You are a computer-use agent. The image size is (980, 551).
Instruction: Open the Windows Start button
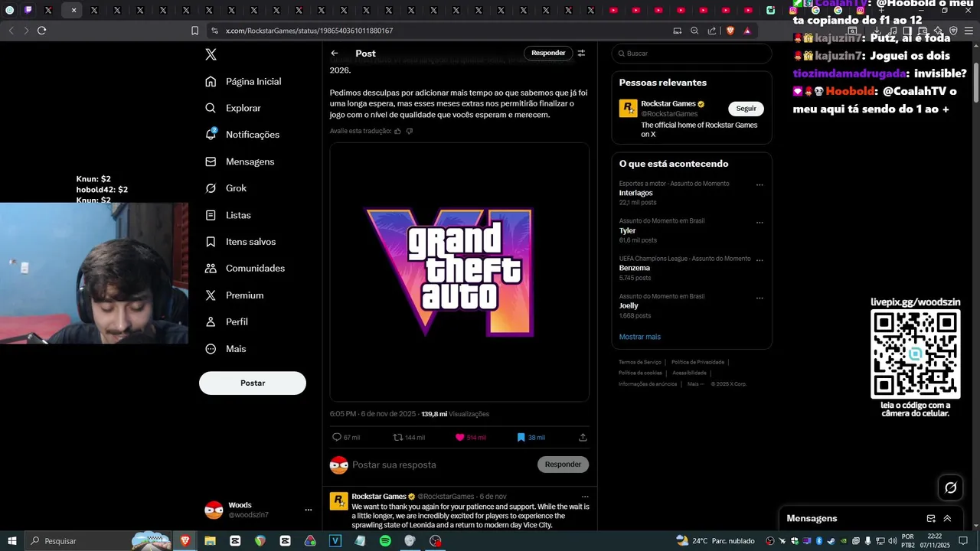click(12, 540)
